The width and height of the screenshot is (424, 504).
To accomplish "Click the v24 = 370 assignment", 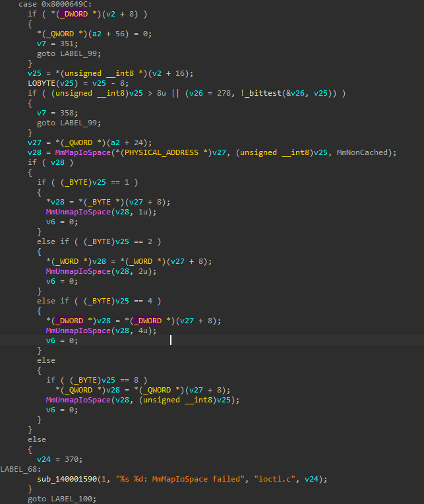I will tap(60, 459).
